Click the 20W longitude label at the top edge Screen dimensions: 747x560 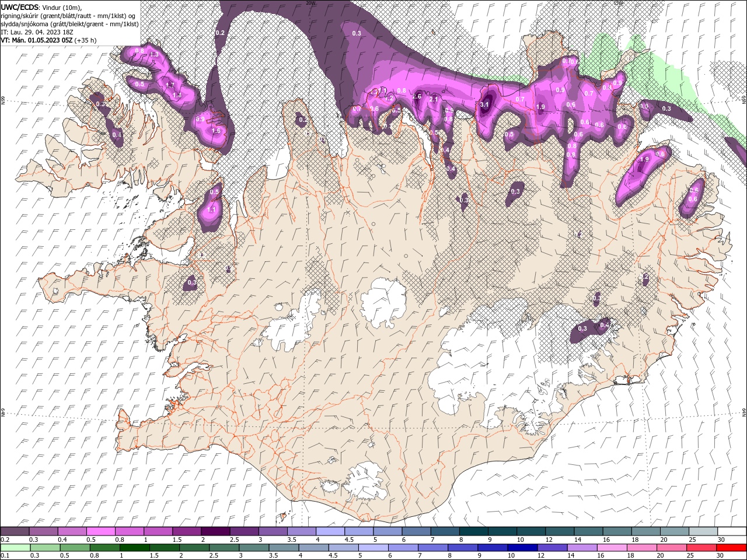[311, 3]
